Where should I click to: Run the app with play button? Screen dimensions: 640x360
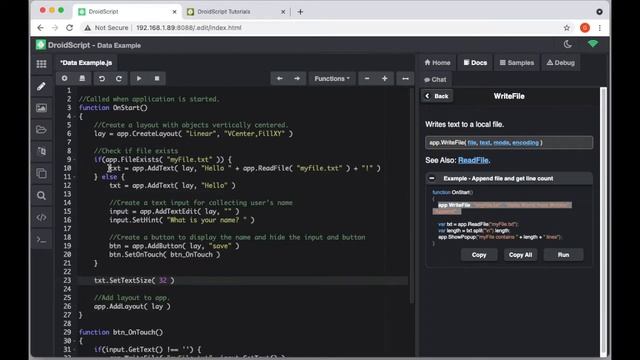[139, 78]
